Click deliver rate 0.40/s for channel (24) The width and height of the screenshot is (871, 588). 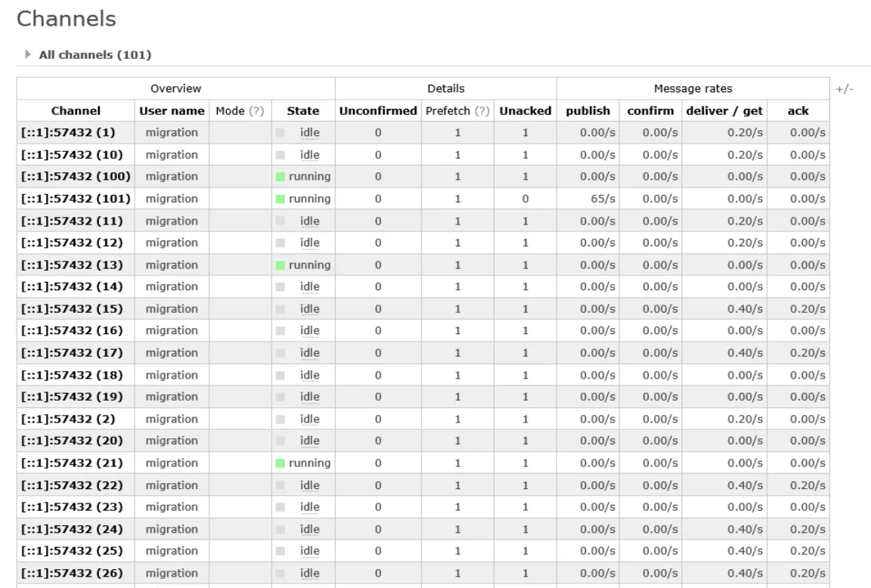(x=745, y=528)
